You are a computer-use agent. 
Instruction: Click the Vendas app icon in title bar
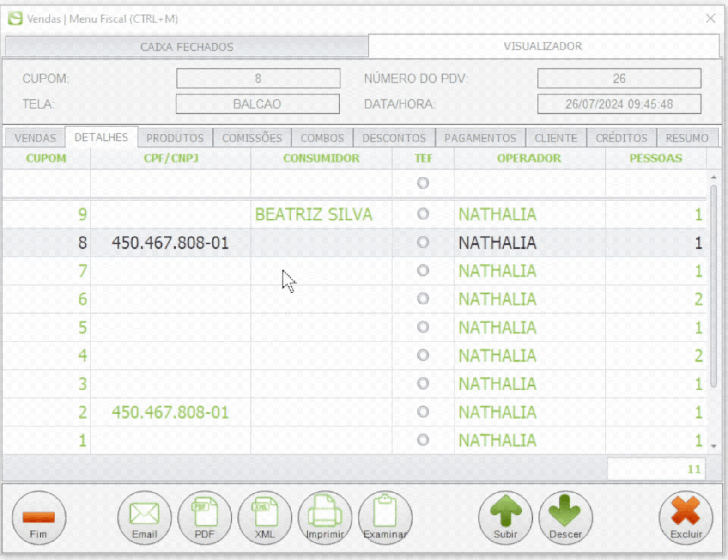tap(15, 18)
